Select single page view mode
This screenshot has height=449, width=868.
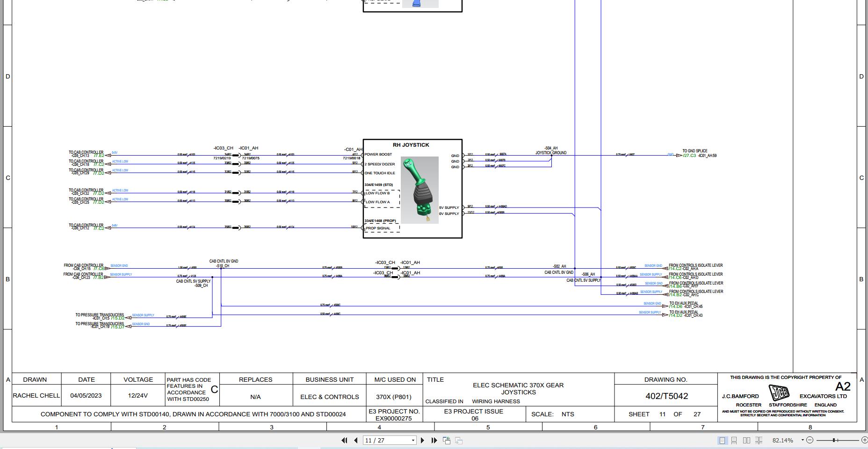click(x=722, y=440)
